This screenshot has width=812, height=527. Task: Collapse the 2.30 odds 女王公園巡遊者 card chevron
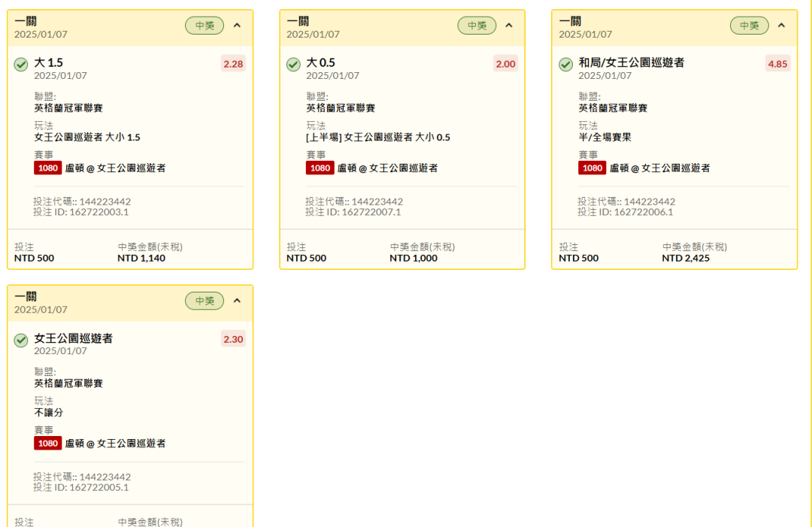tap(237, 301)
